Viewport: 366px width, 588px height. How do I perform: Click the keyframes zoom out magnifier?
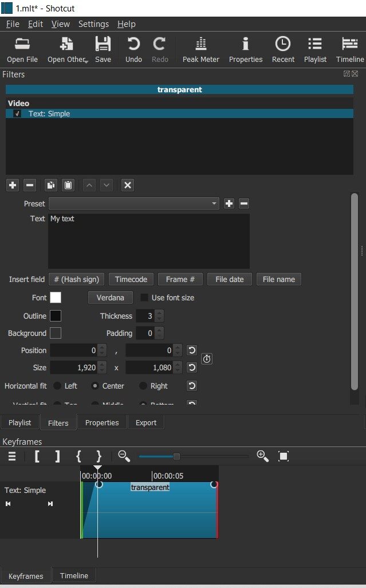pyautogui.click(x=124, y=456)
